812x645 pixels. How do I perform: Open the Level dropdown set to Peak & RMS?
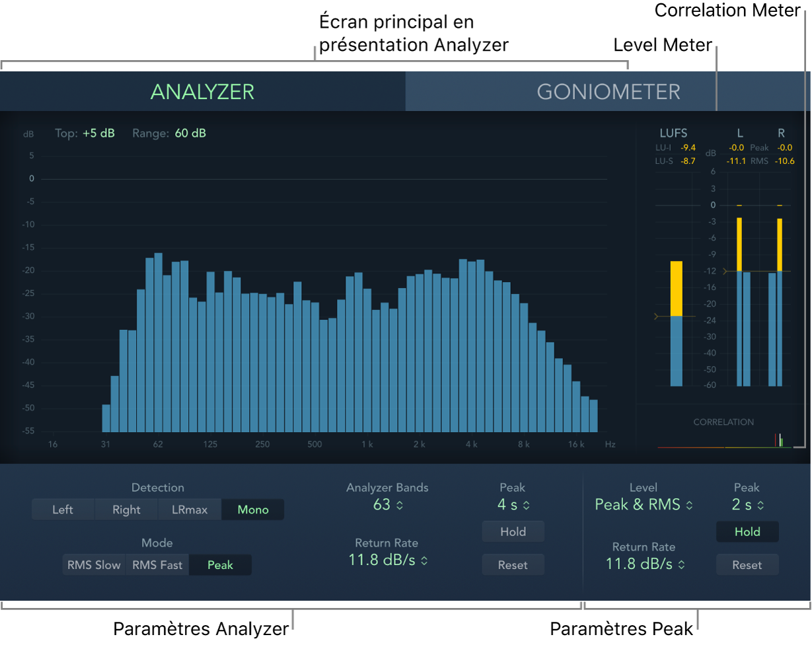pyautogui.click(x=643, y=504)
